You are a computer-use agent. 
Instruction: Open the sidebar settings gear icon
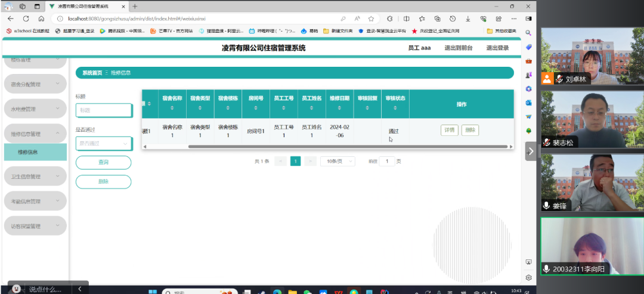528,277
